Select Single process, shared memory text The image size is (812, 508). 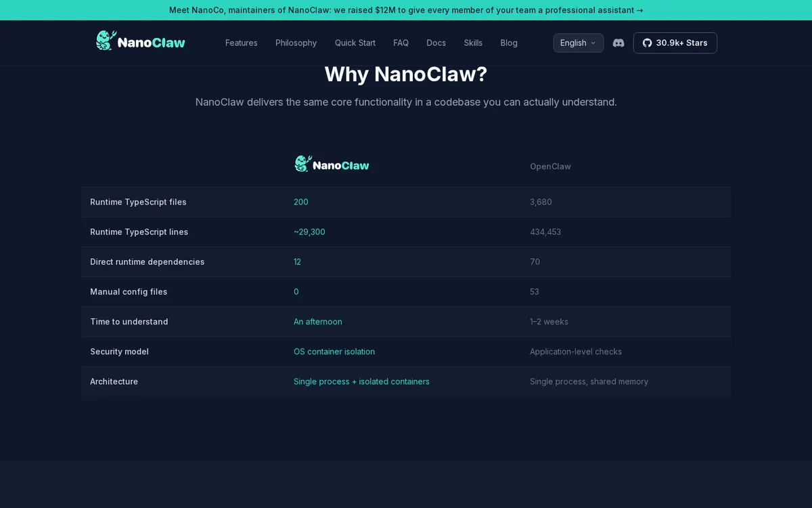click(x=589, y=381)
